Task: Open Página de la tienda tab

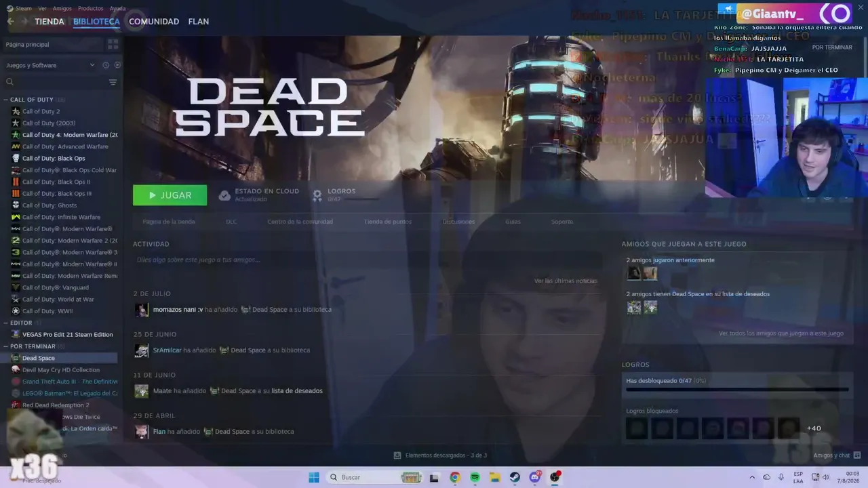Action: (x=169, y=222)
